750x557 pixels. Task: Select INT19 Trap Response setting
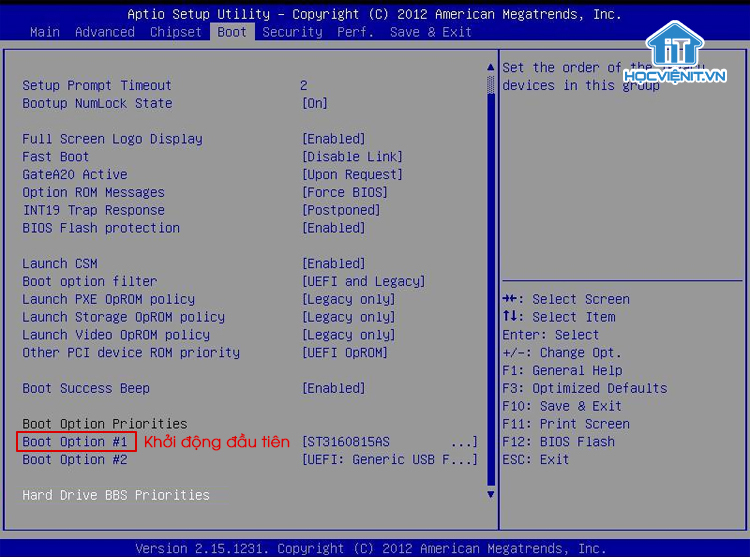(x=93, y=210)
